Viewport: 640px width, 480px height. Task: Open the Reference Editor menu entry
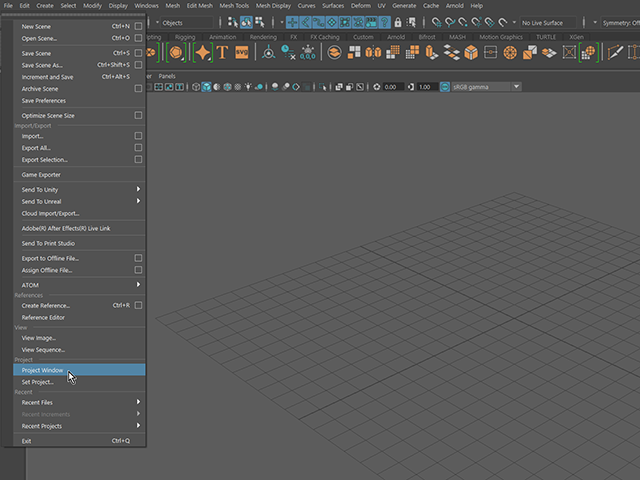click(x=79, y=317)
